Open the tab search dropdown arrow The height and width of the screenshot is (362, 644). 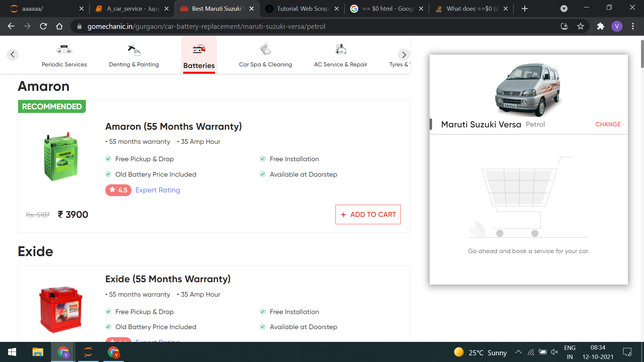coord(564,9)
